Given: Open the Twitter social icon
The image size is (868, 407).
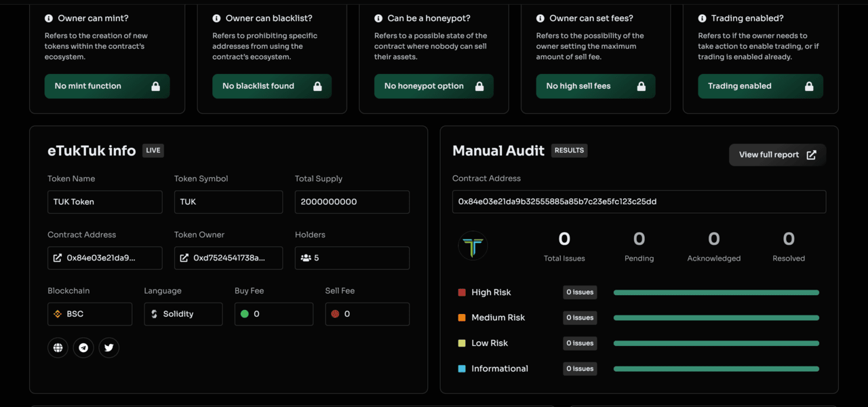Looking at the screenshot, I should 108,348.
